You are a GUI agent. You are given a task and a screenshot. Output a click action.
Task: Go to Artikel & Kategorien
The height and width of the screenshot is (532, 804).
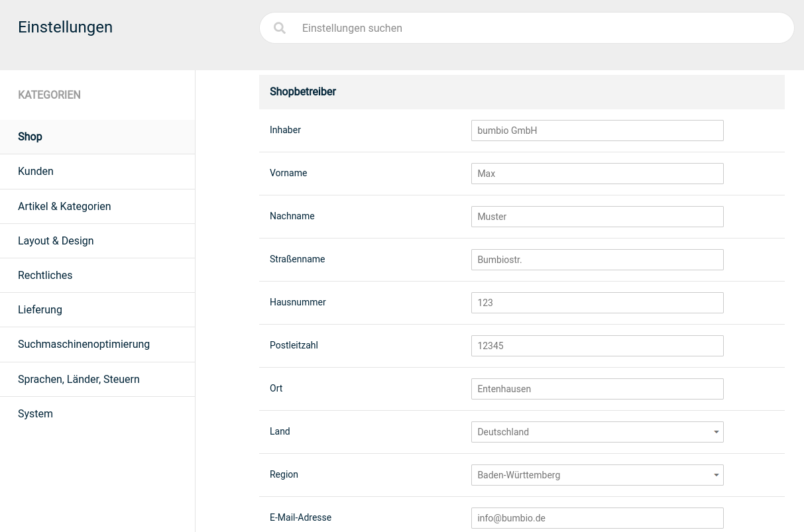pyautogui.click(x=64, y=206)
